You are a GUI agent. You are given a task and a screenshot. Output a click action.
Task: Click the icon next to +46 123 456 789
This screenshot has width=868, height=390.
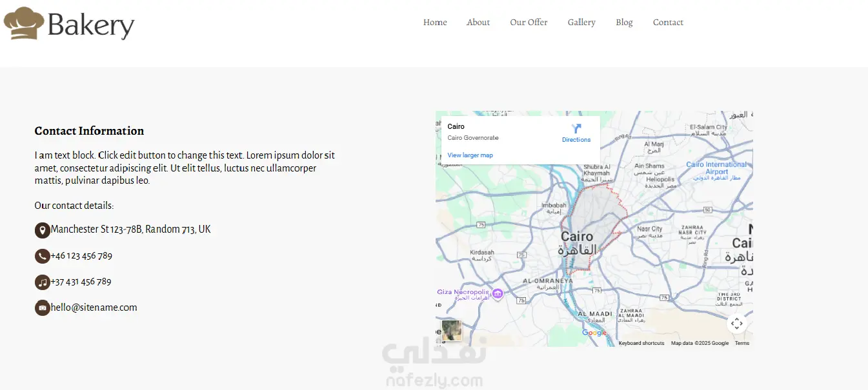coord(43,256)
